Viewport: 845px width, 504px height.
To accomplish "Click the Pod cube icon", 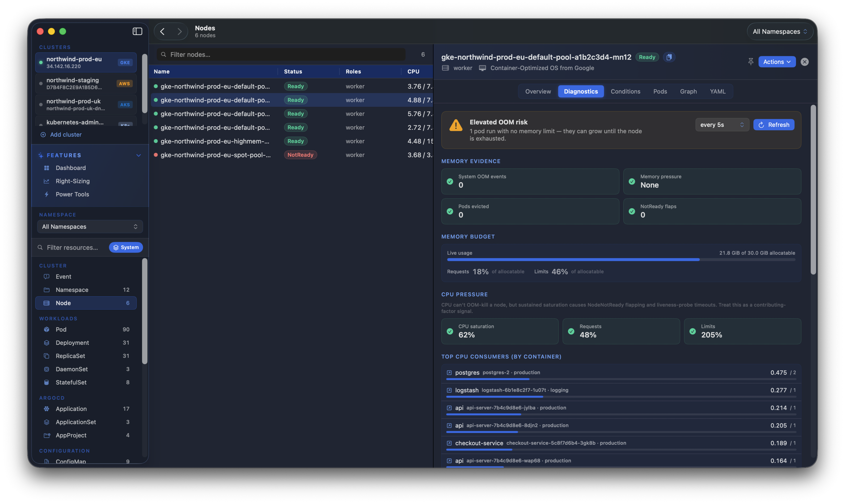I will tap(47, 329).
